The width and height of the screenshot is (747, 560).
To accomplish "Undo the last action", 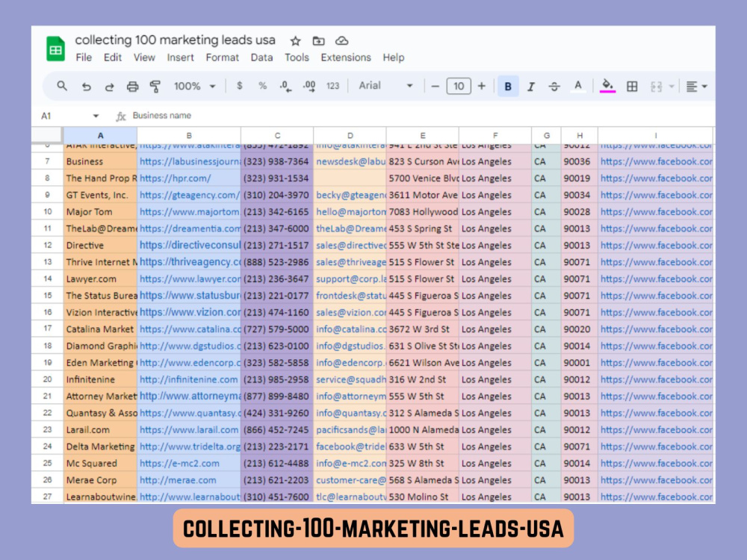I will coord(86,86).
